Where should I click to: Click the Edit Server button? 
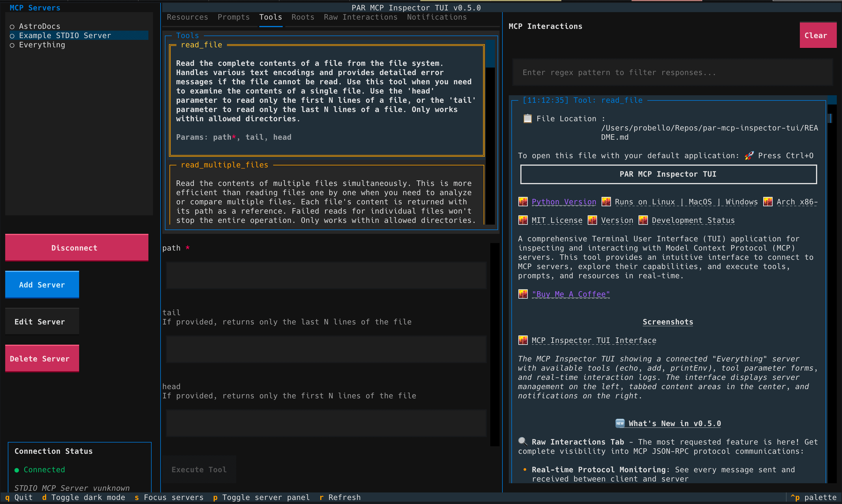pos(42,322)
